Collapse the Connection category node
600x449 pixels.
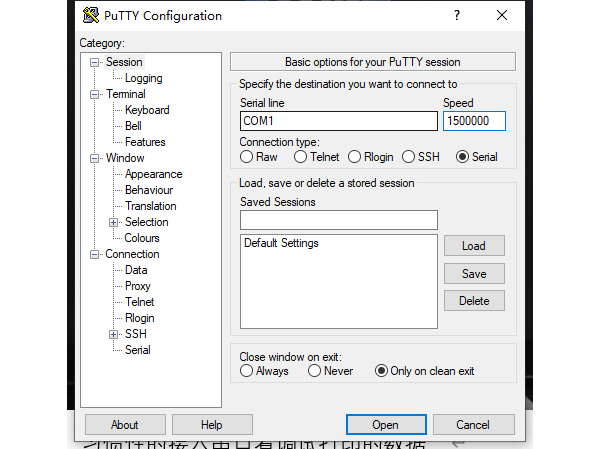(x=95, y=254)
